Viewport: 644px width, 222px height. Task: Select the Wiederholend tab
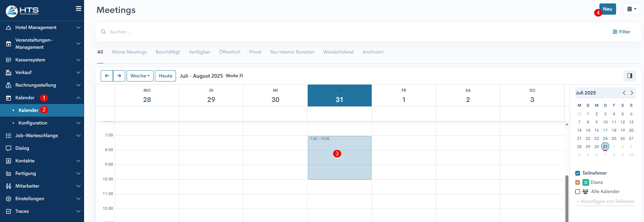tap(338, 52)
